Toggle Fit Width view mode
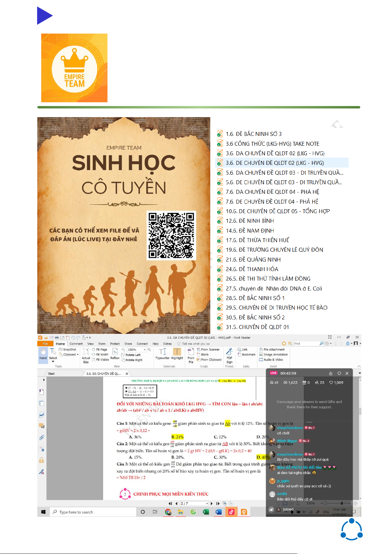392x554 pixels. point(100,355)
